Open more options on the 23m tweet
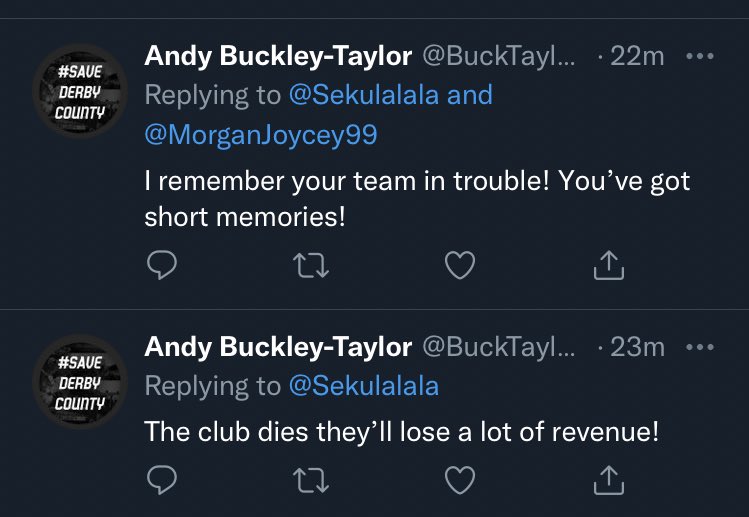The height and width of the screenshot is (517, 749). (700, 347)
